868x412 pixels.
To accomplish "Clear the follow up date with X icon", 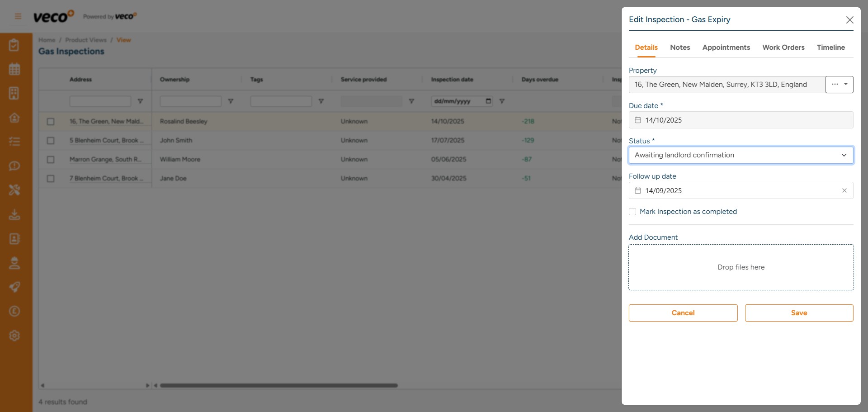I will pyautogui.click(x=844, y=190).
